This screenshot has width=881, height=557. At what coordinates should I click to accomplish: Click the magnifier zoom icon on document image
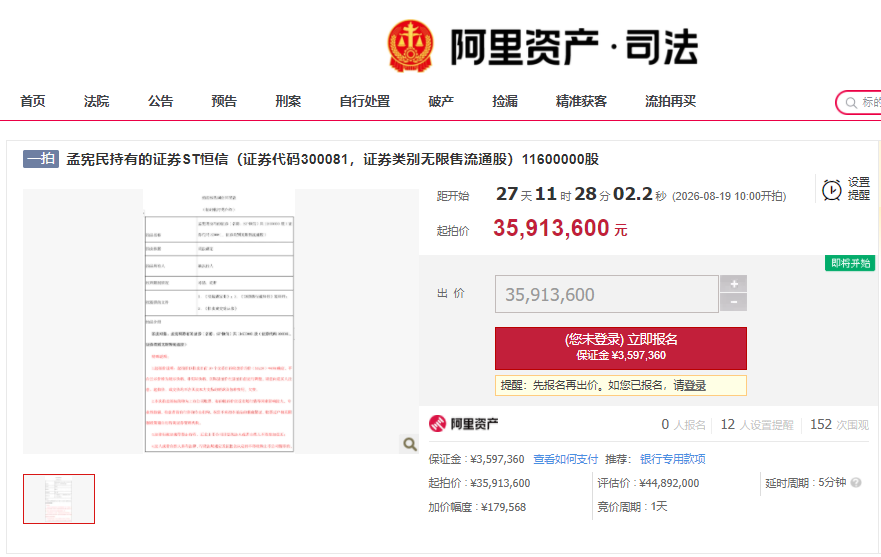[410, 444]
